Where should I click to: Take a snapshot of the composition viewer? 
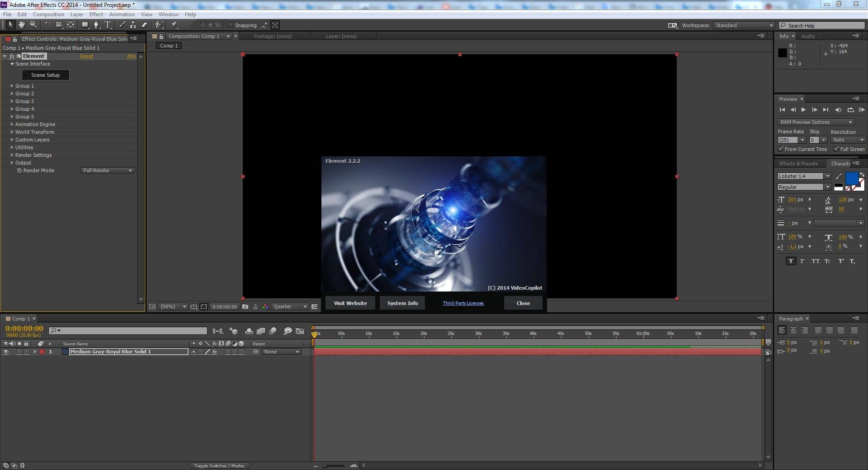tap(245, 306)
